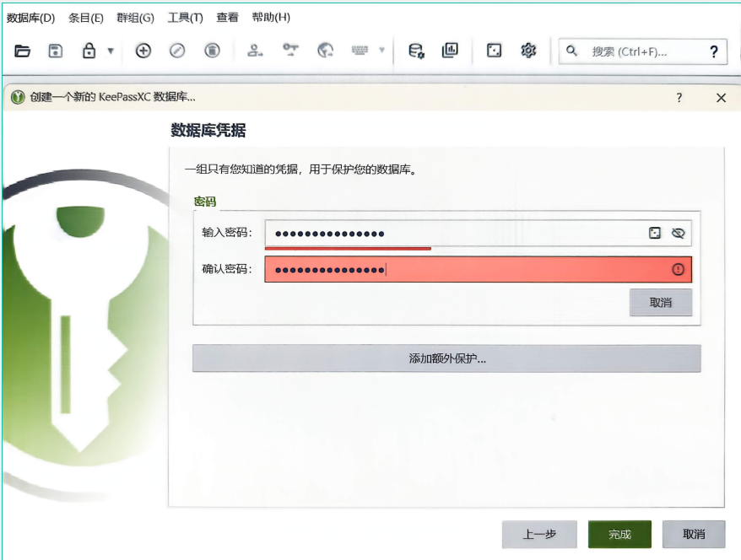Expand dropdown arrow next to auto-type keyboard icon

381,51
